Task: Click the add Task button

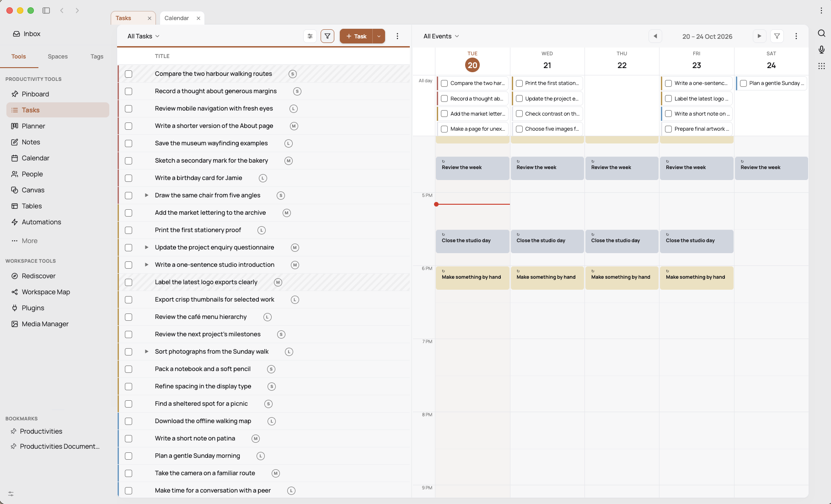Action: coord(356,36)
